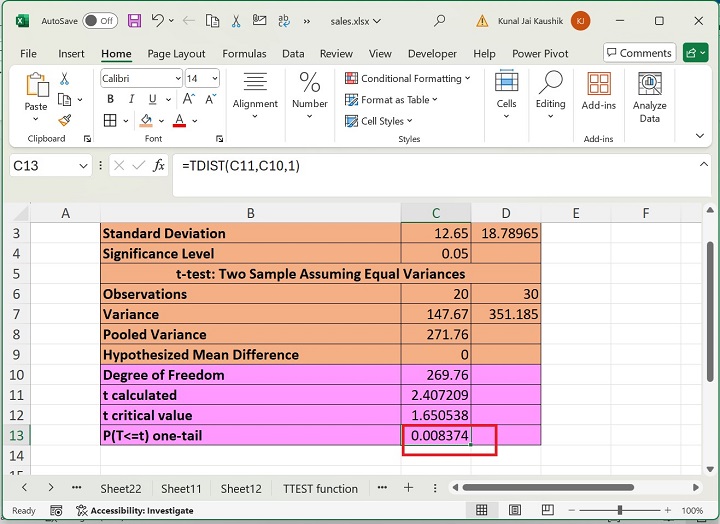Viewport: 720px width, 524px height.
Task: Toggle the AutoSave switch
Action: point(99,20)
